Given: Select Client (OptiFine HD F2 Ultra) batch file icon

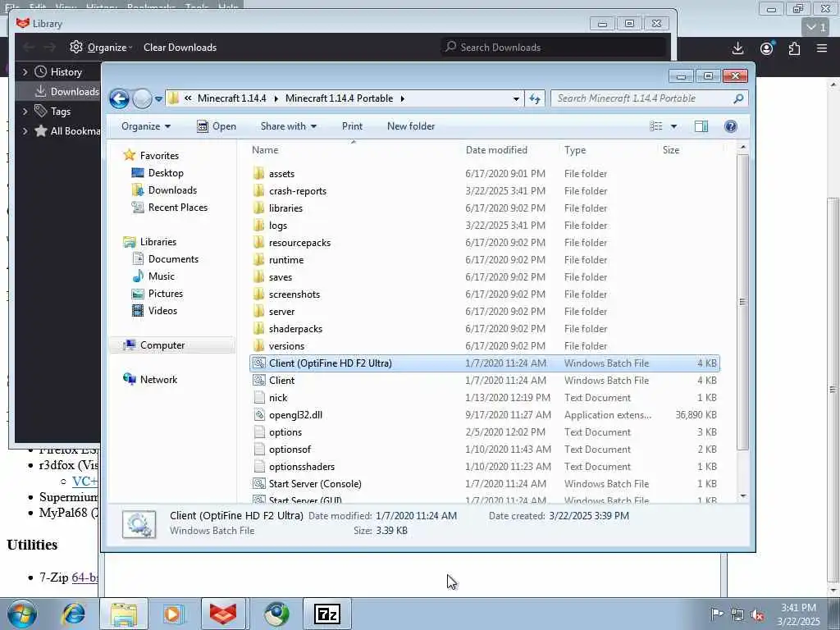Looking at the screenshot, I should tap(258, 363).
